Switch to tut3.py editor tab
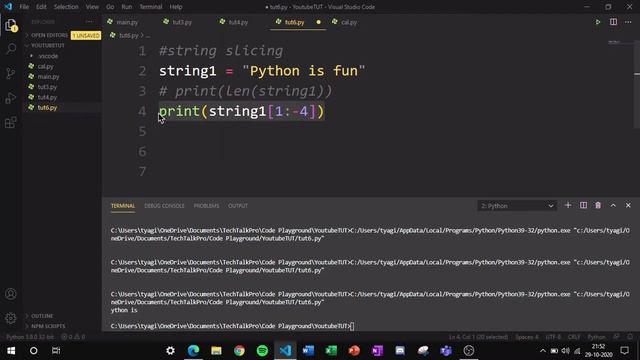This screenshot has width=640, height=360. [x=182, y=22]
